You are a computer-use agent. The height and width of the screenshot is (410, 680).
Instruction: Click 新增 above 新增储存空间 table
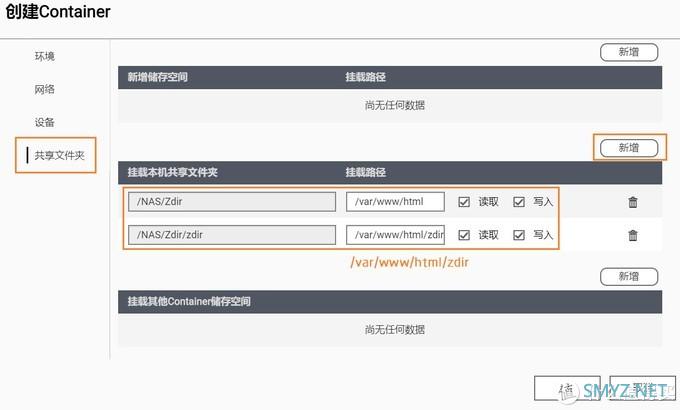(x=629, y=52)
